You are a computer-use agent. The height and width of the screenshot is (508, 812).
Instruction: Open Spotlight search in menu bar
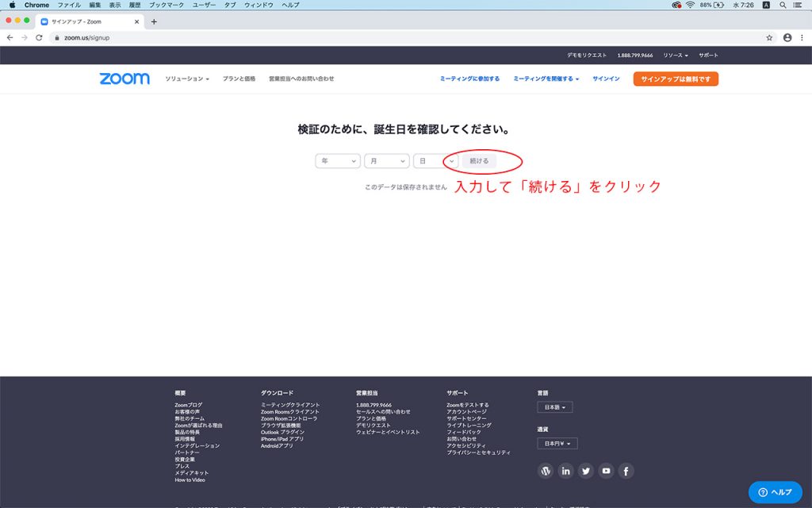coord(783,5)
